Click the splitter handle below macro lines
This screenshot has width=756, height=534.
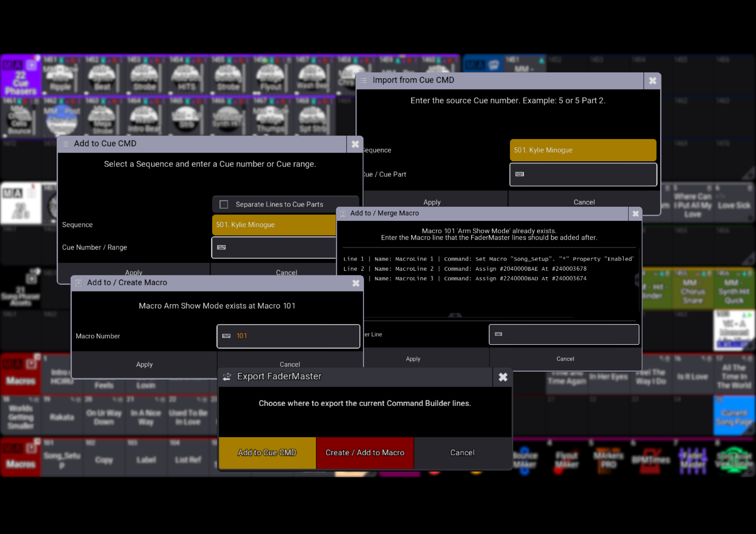[x=455, y=315]
